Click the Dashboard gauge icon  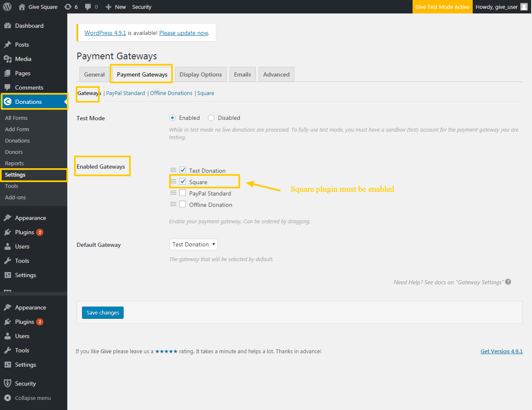click(x=8, y=26)
